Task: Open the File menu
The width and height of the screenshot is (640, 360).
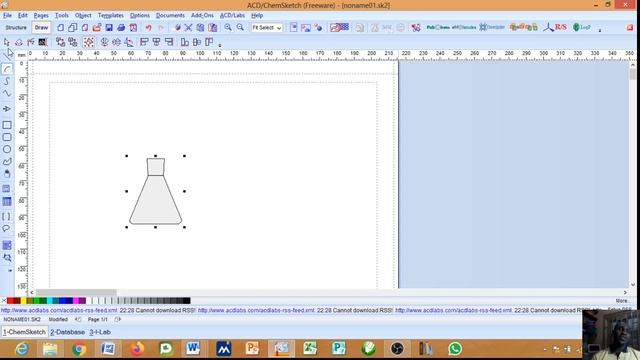Action: pos(7,16)
